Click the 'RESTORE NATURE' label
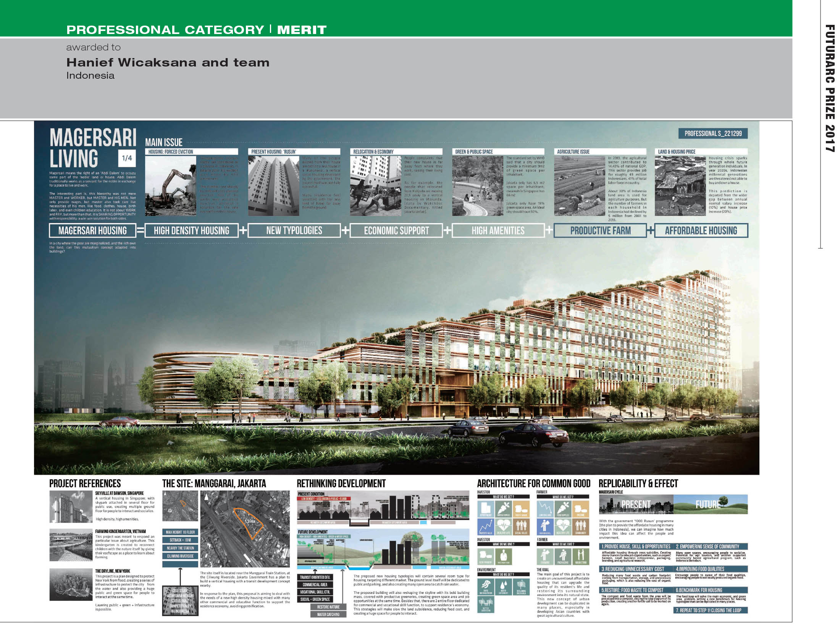The height and width of the screenshot is (624, 840). [x=328, y=607]
